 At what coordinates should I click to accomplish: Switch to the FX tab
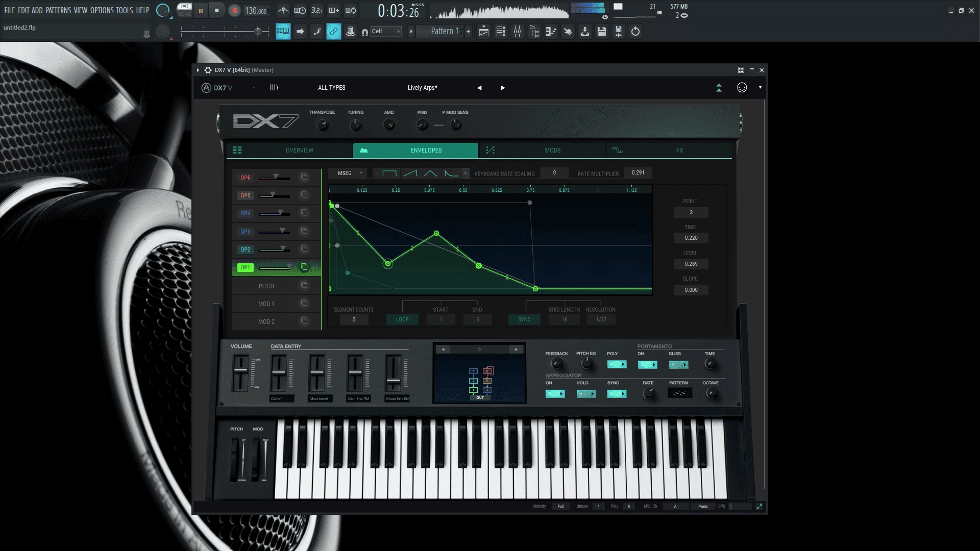(x=669, y=151)
